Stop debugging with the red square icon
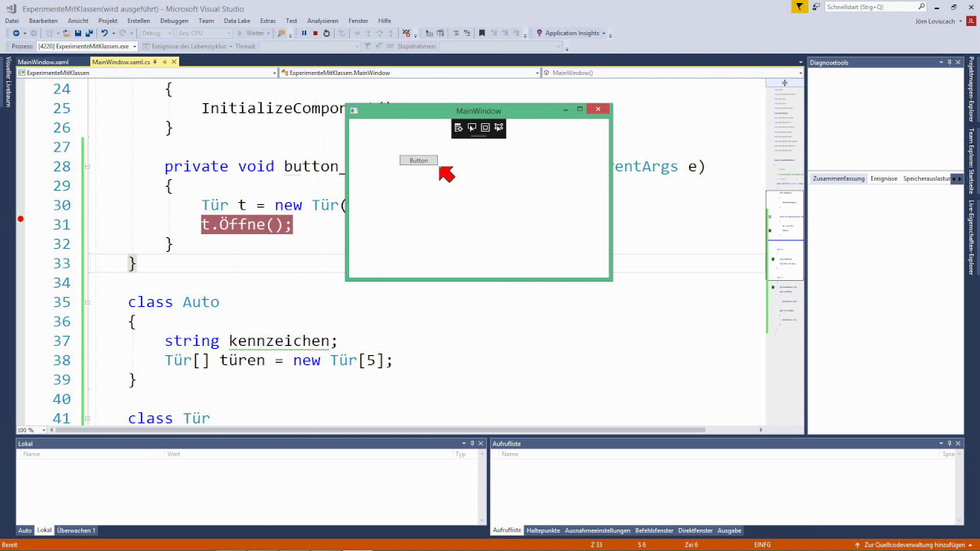The height and width of the screenshot is (551, 980). [315, 33]
